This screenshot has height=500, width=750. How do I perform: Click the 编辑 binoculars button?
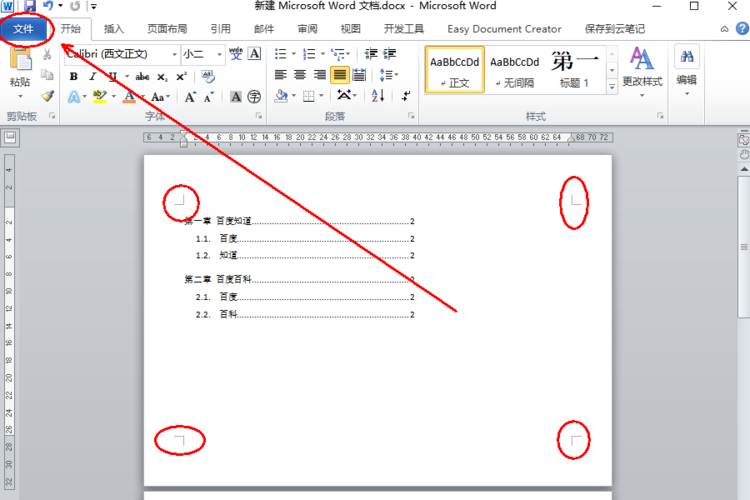pos(686,70)
